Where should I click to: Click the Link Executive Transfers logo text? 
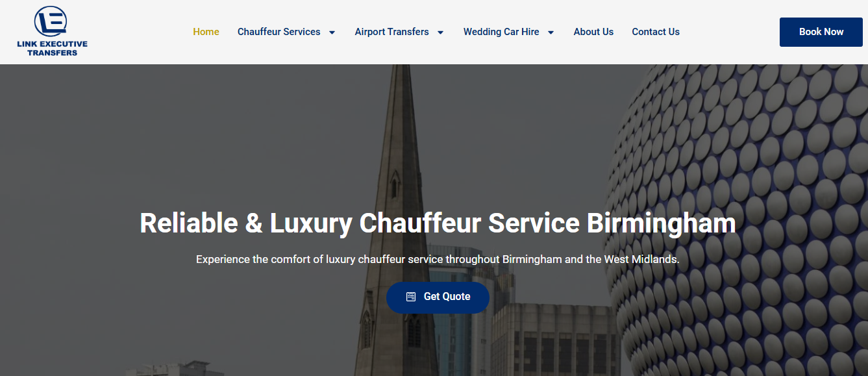(52, 49)
